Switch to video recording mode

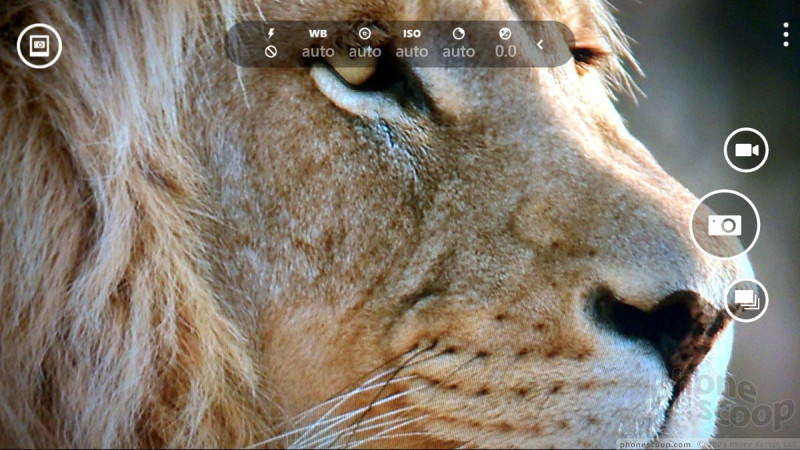pyautogui.click(x=746, y=150)
